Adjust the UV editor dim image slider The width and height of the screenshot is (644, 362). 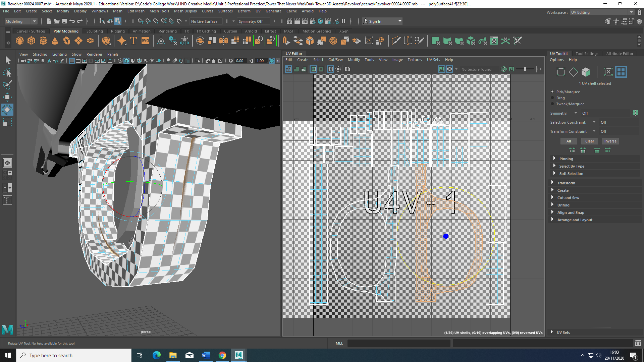pyautogui.click(x=525, y=69)
